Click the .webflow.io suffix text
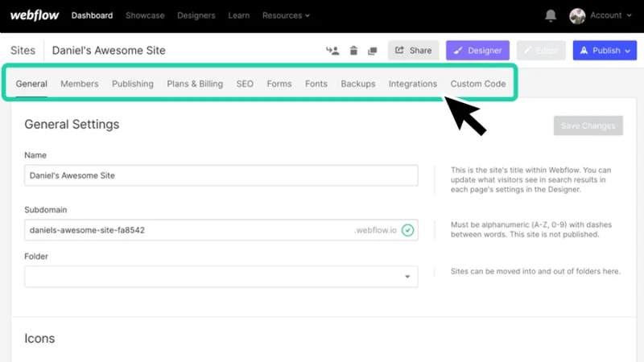 coord(375,230)
